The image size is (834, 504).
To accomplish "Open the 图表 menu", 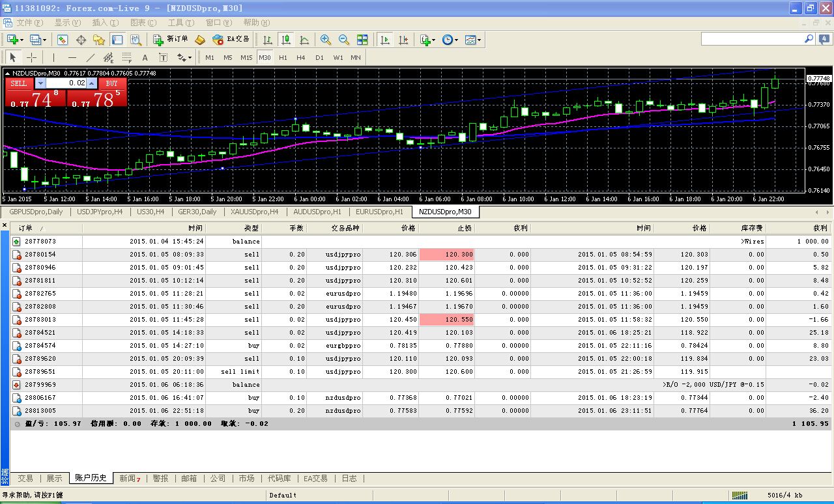I will point(142,23).
